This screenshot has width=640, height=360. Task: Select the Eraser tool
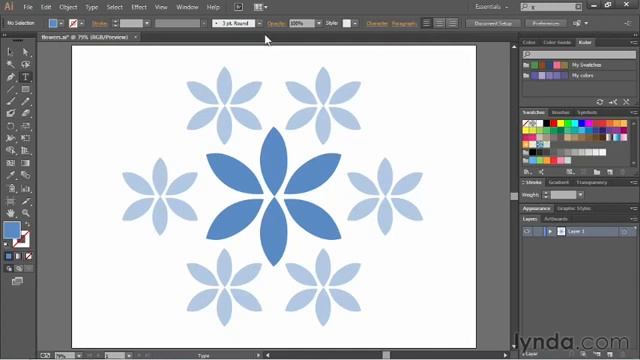(x=25, y=113)
